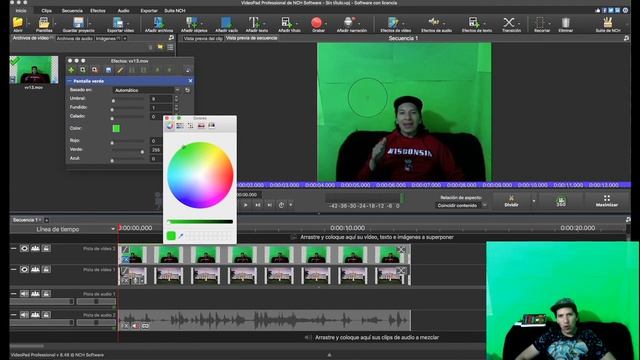Toggle visibility eye for Pista de vídeo 2
The height and width of the screenshot is (360, 640).
24,248
